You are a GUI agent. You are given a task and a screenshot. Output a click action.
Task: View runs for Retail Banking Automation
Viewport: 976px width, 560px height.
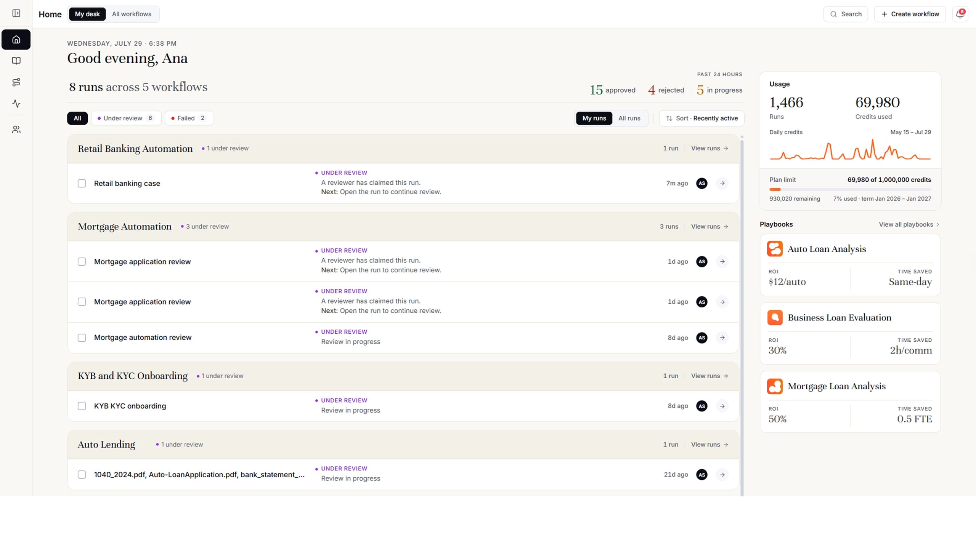709,148
